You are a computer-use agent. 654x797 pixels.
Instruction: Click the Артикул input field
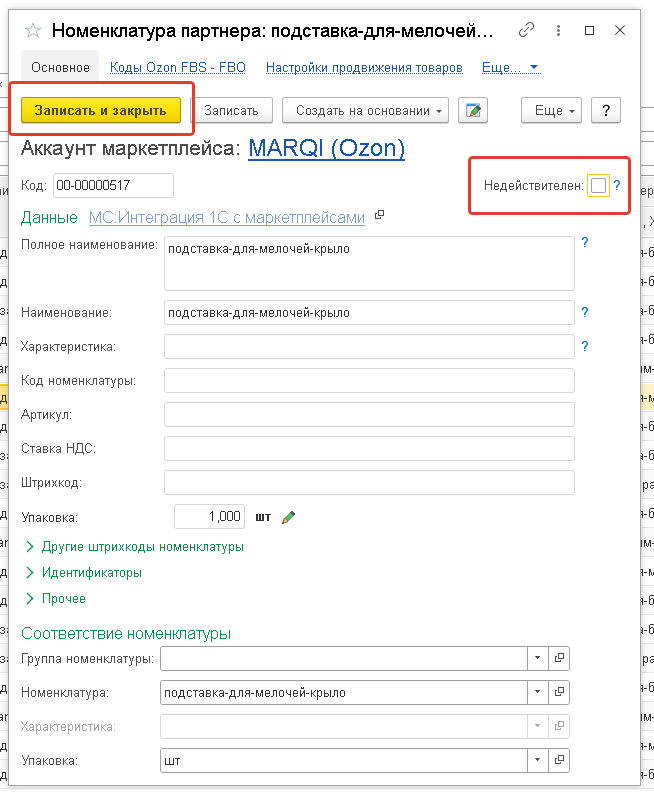coord(369,415)
